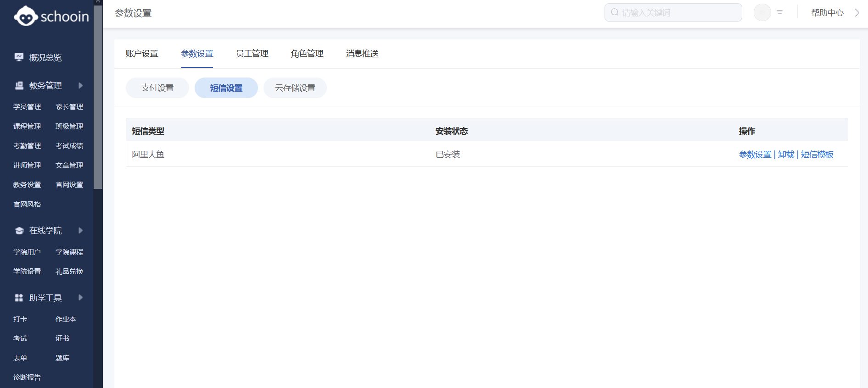Open 文章管理 in the sidebar
This screenshot has height=388, width=868.
click(x=69, y=165)
